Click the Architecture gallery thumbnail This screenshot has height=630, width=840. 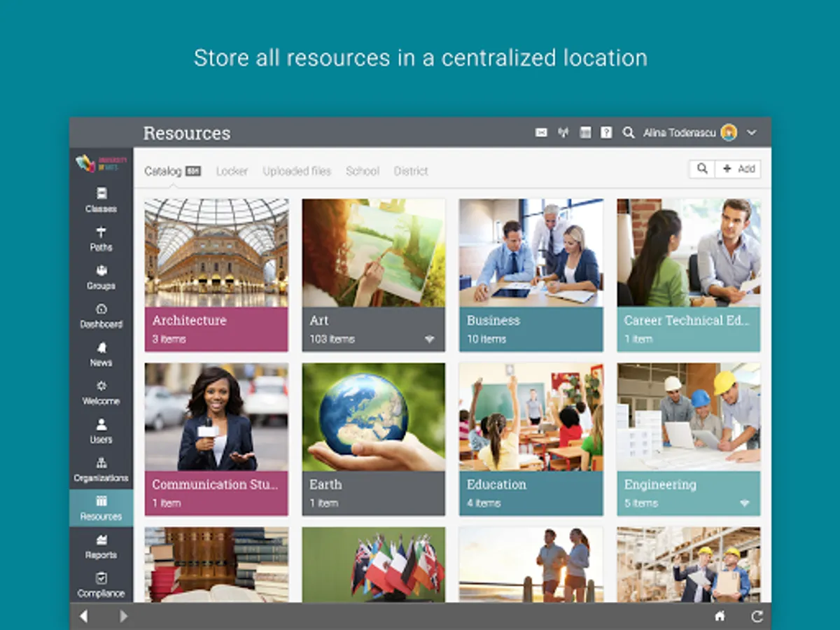pyautogui.click(x=216, y=253)
